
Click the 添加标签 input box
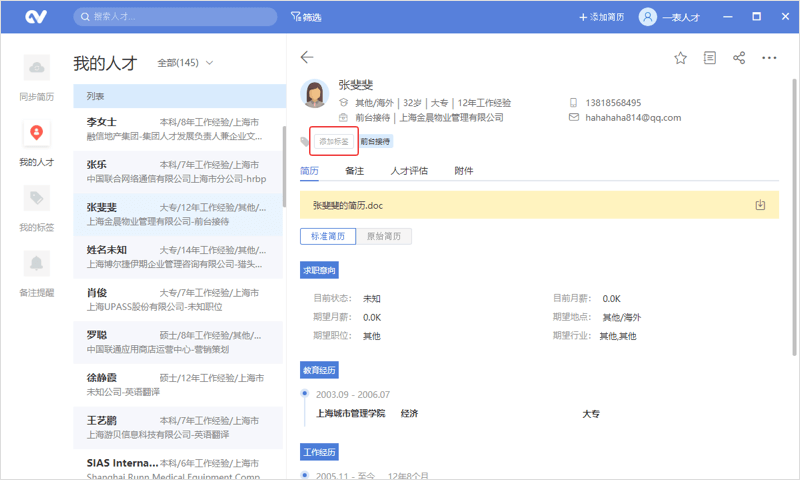click(334, 141)
